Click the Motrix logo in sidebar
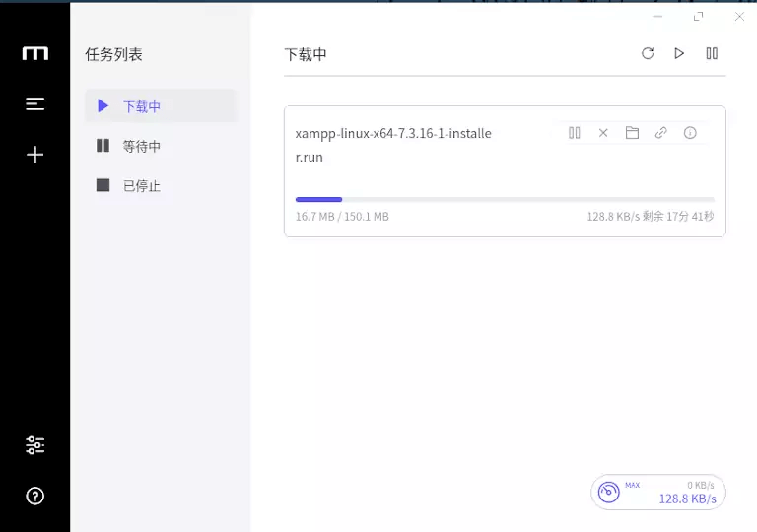The image size is (757, 532). (x=34, y=53)
